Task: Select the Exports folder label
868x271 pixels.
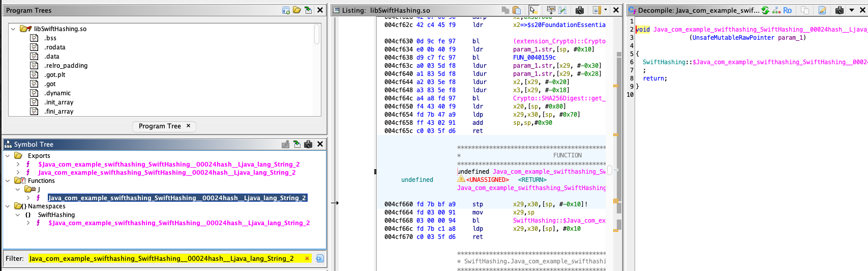Action: 39,156
